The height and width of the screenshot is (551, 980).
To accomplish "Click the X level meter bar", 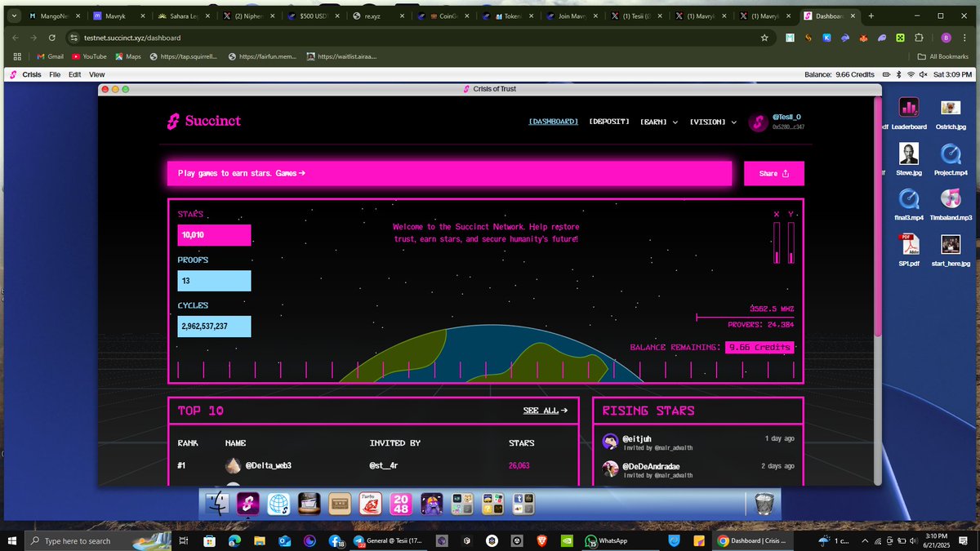I will [777, 242].
